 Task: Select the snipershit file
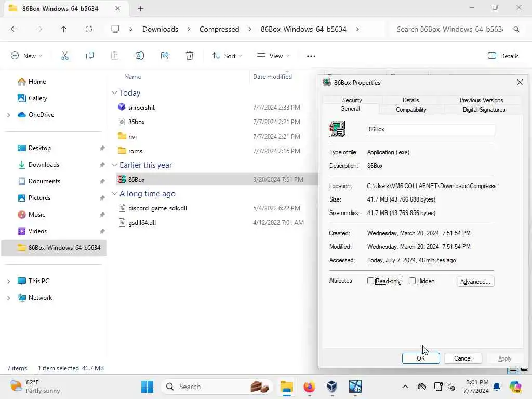[x=141, y=107]
